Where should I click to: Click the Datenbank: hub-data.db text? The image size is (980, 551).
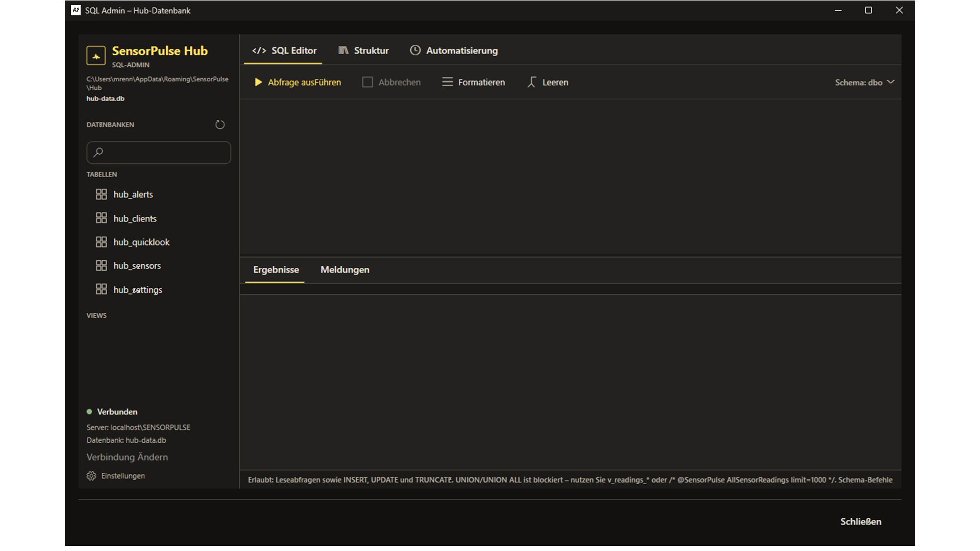coord(126,440)
